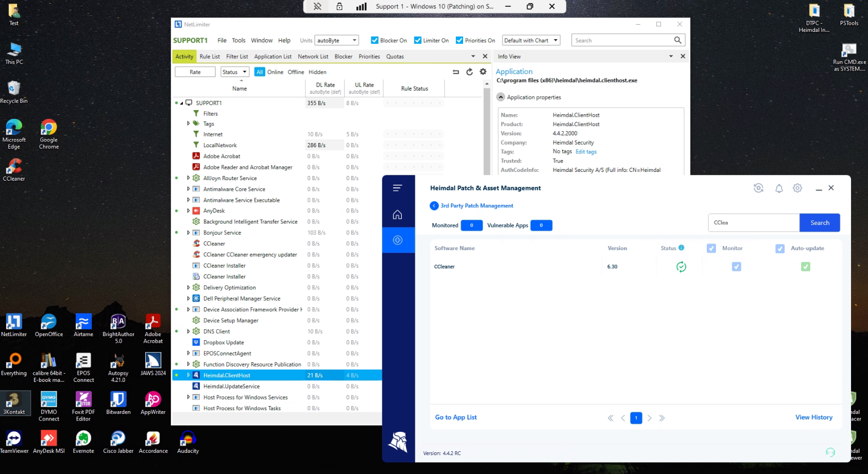Select the All filter toggle
The width and height of the screenshot is (868, 474).
coord(260,72)
